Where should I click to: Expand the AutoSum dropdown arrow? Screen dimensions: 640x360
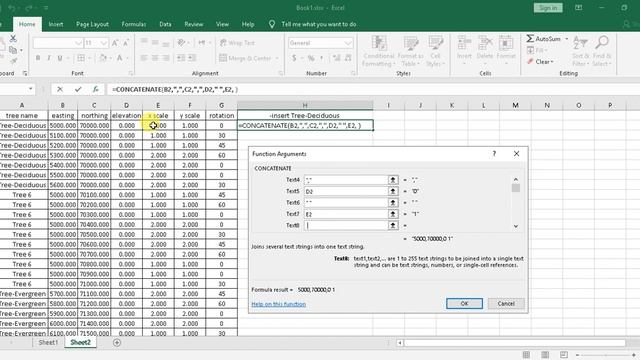(567, 39)
